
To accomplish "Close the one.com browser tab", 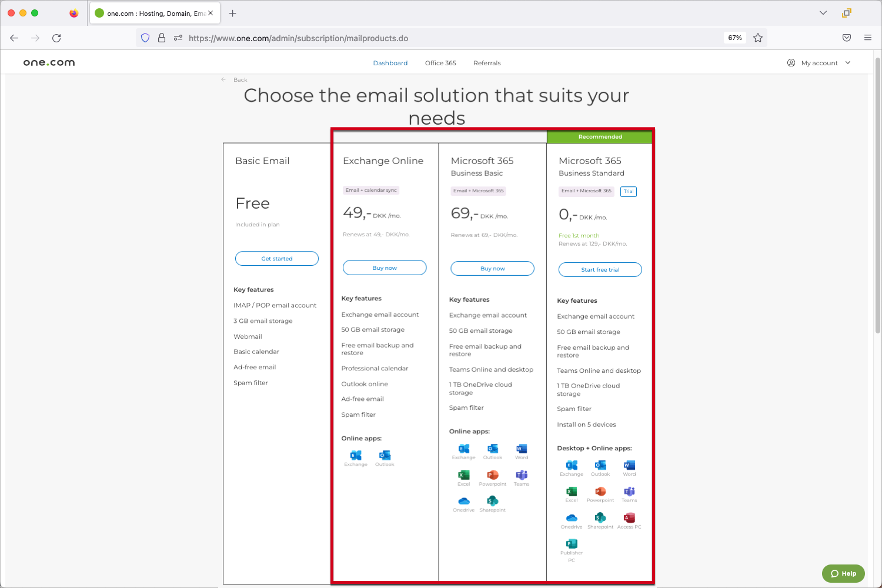I will [x=211, y=13].
